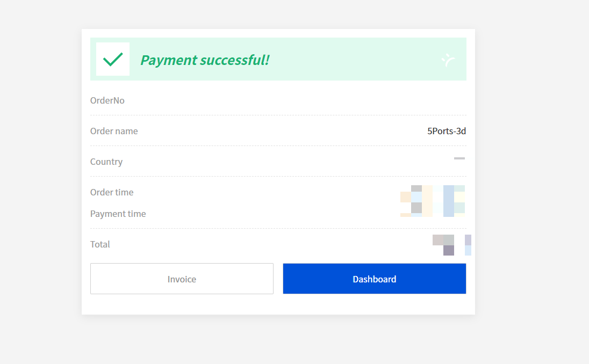Click the 'Payment successful!' heading

204,60
